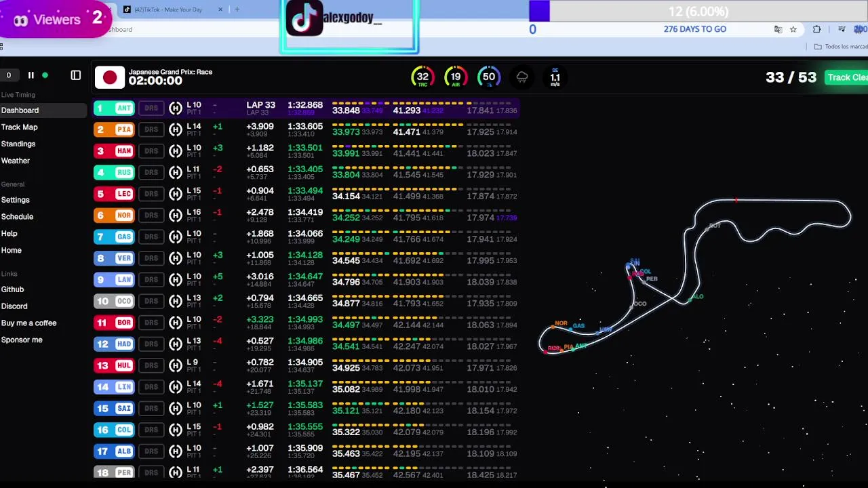Open Track Map in the sidebar

coord(19,127)
